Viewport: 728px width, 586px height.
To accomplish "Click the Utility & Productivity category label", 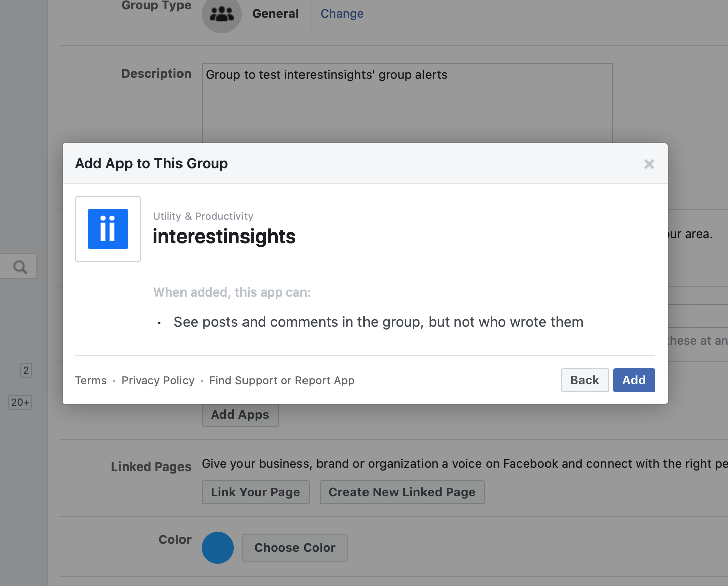I will point(203,216).
